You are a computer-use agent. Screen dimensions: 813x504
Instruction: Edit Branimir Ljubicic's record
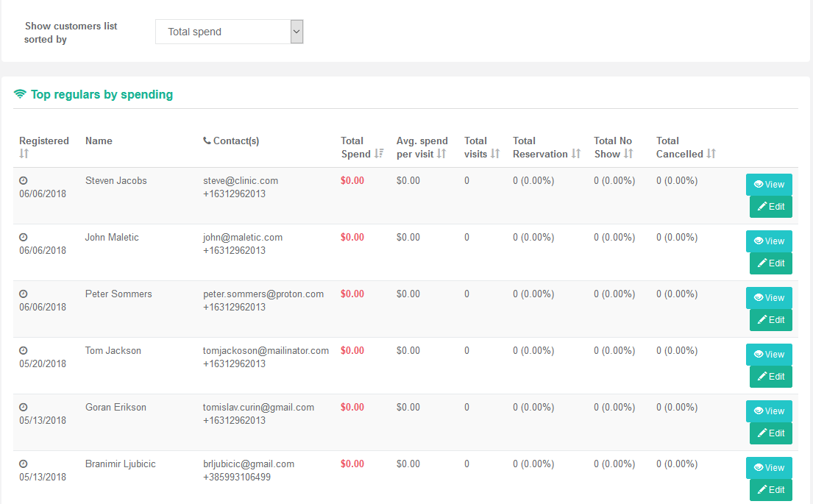tap(771, 490)
